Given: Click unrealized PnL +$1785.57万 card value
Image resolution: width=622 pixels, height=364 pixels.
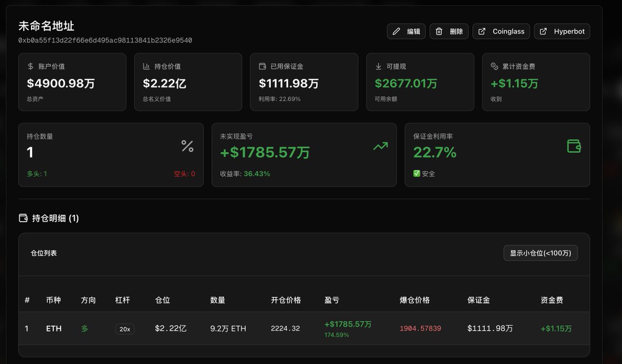Looking at the screenshot, I should tap(265, 152).
